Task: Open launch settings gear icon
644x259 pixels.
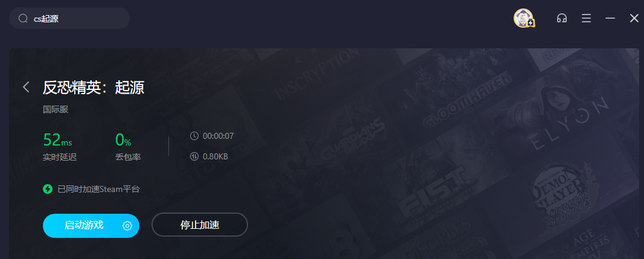Action: coord(127,226)
